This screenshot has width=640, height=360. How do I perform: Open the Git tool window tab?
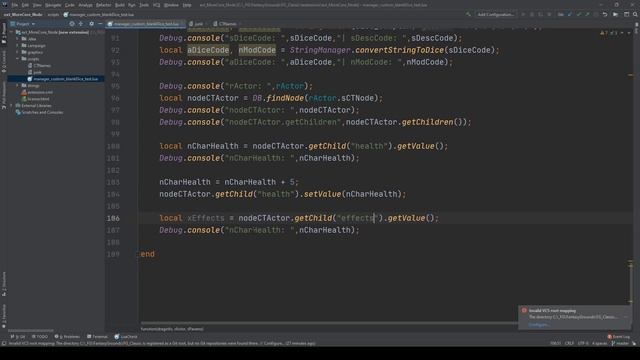tap(18, 337)
